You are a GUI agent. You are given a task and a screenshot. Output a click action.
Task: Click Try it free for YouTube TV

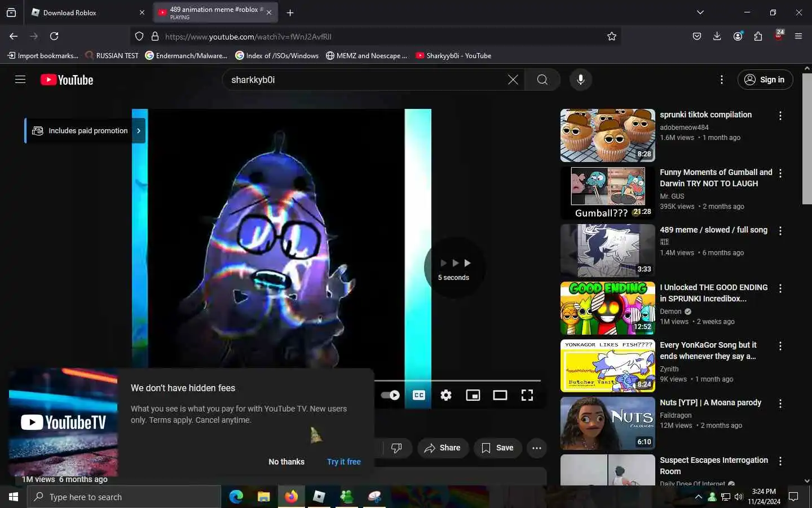coord(344,462)
